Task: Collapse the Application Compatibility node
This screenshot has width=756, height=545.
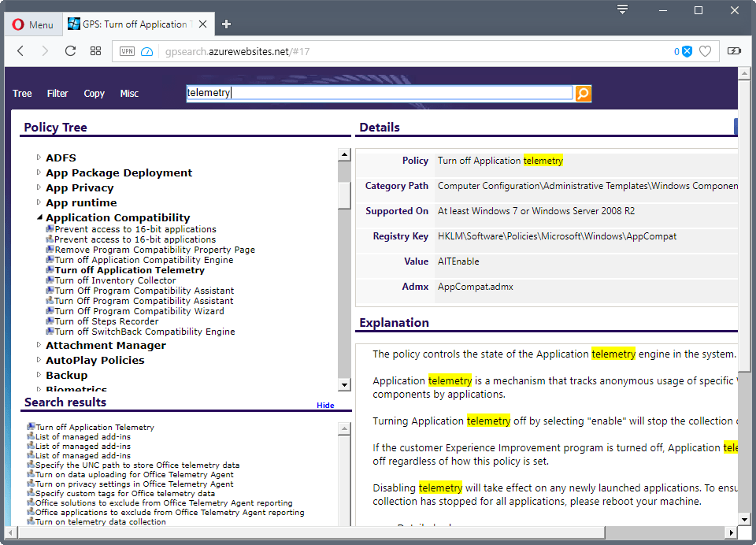Action: 39,217
